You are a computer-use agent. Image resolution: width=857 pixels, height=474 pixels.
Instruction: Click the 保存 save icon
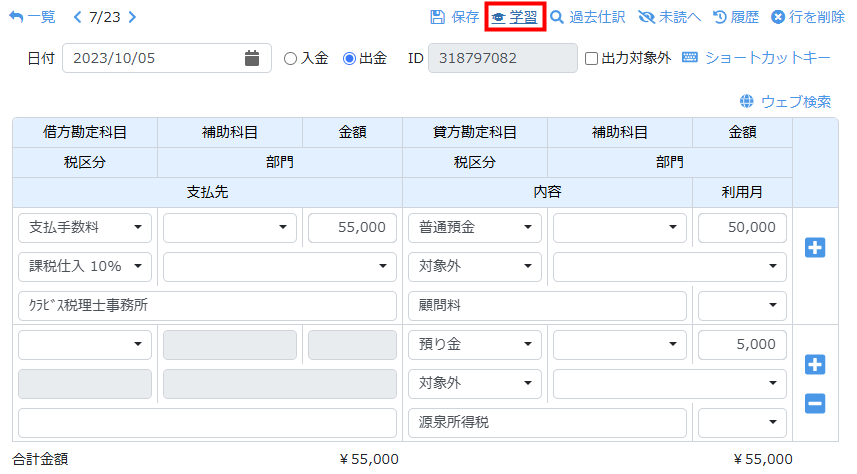pyautogui.click(x=437, y=17)
